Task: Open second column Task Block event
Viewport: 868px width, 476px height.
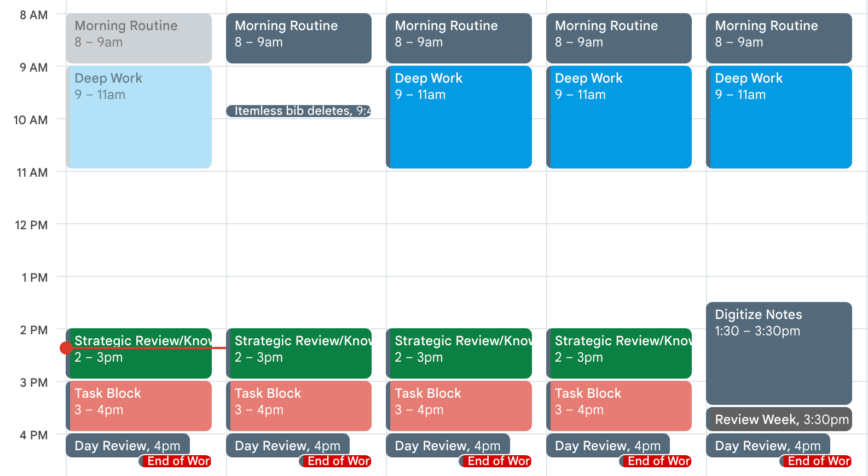Action: click(x=299, y=406)
